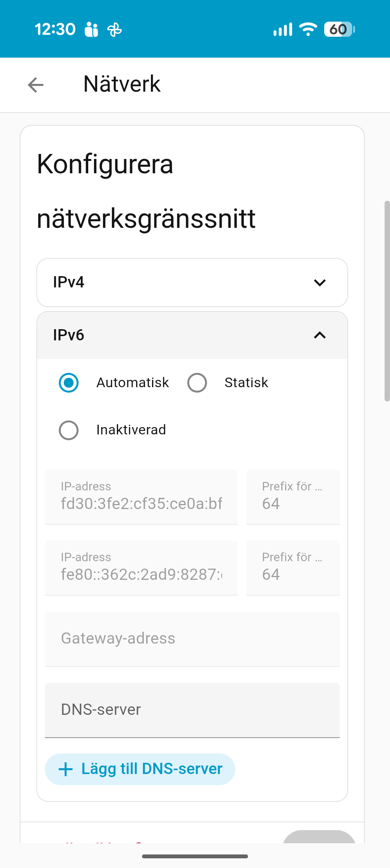390x868 pixels.
Task: Tap the back arrow icon
Action: [36, 85]
